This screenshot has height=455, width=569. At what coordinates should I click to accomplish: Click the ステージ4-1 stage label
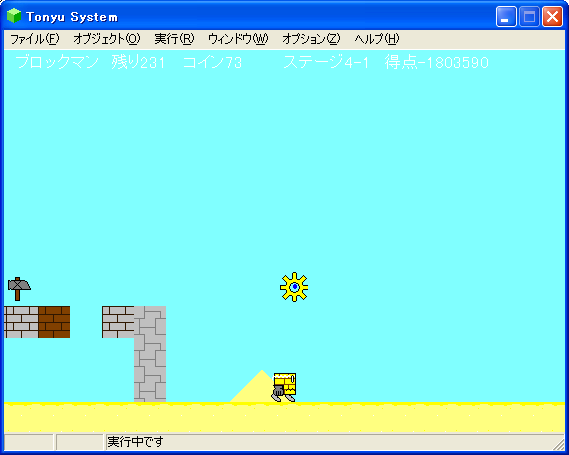[326, 62]
